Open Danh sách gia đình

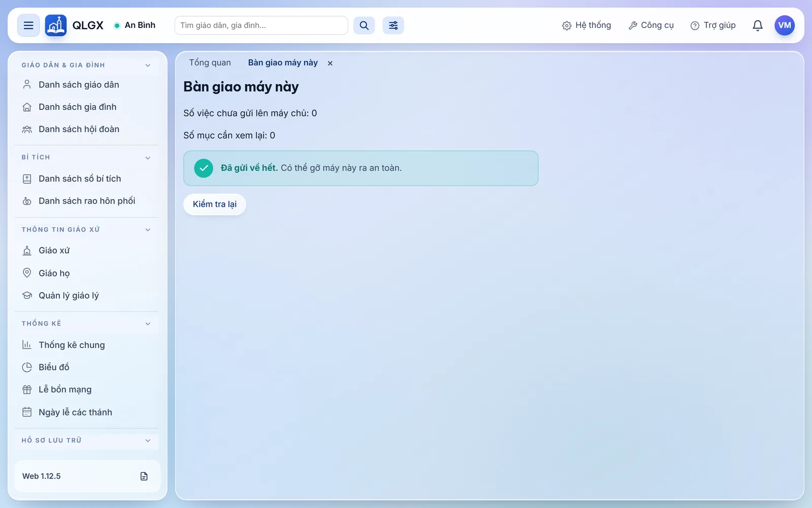point(87,107)
